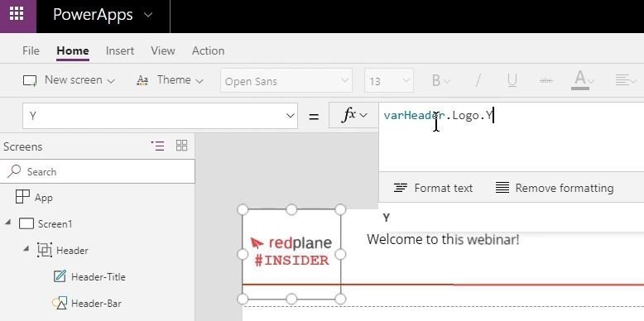Screen dimensions: 644x321
Task: Click the Screen1 rectangle icon
Action: coord(26,223)
